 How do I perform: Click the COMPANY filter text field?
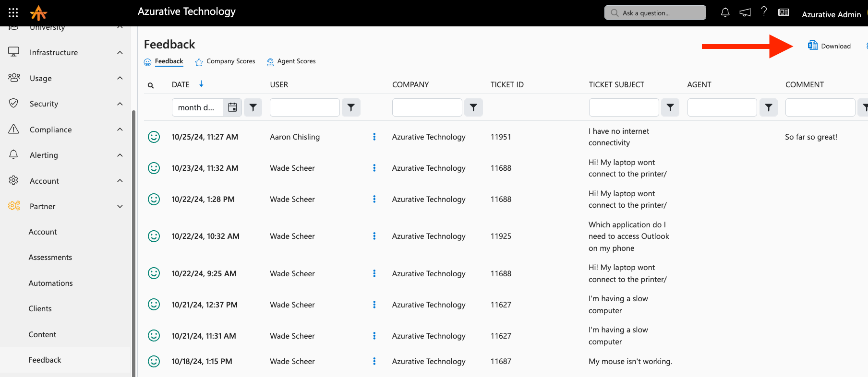(427, 107)
